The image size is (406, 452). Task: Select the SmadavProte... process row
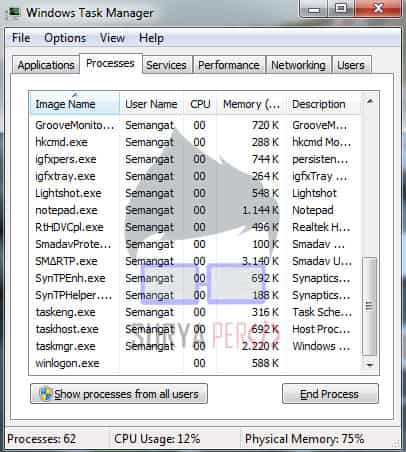[194, 244]
